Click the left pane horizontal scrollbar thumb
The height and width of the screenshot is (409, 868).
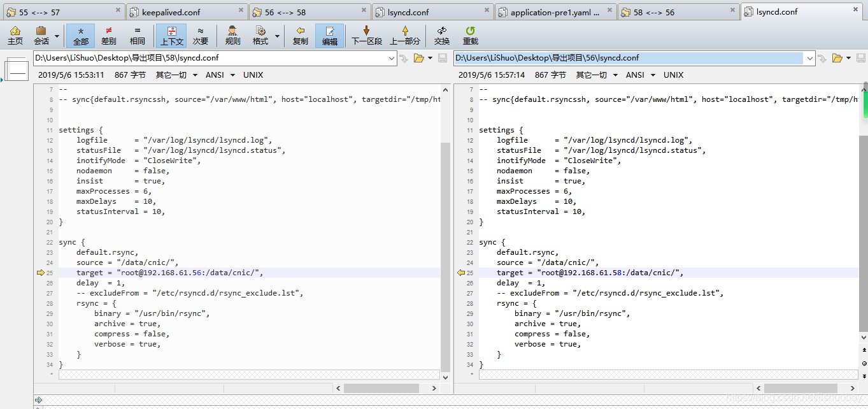click(381, 387)
